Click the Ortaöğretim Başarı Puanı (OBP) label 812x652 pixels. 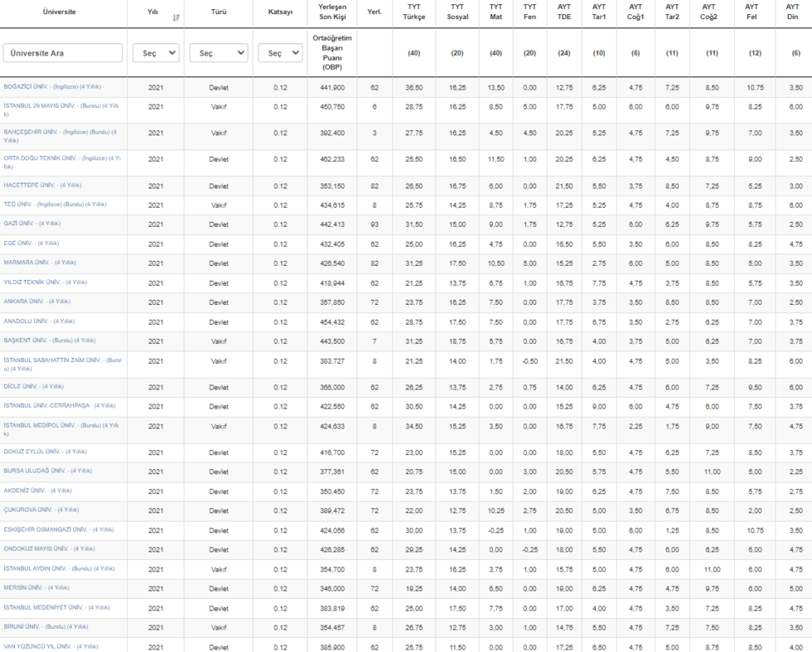click(332, 53)
